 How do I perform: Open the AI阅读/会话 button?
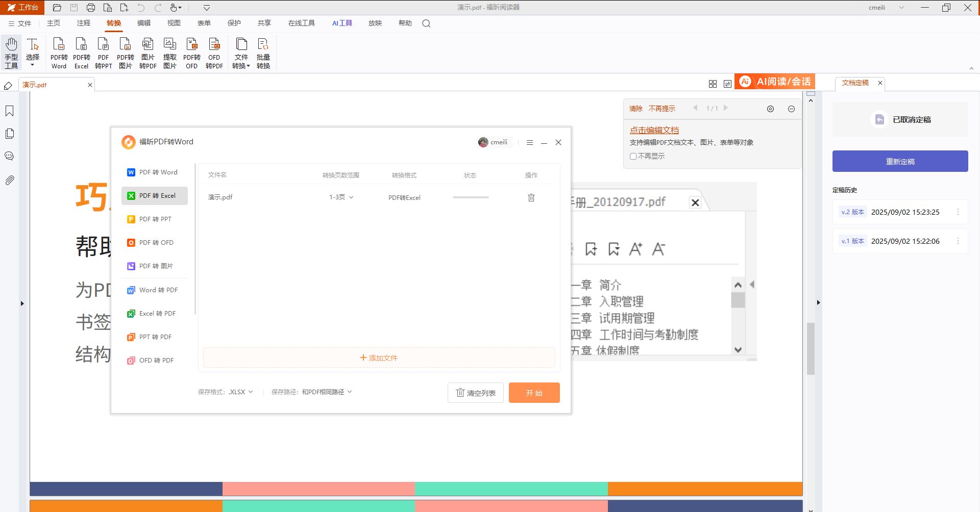pyautogui.click(x=775, y=82)
